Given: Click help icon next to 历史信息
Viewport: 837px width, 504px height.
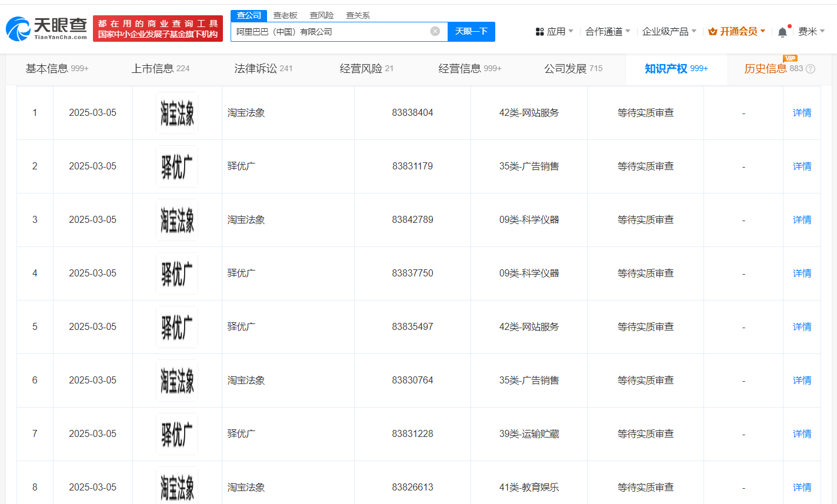Looking at the screenshot, I should click(x=811, y=69).
